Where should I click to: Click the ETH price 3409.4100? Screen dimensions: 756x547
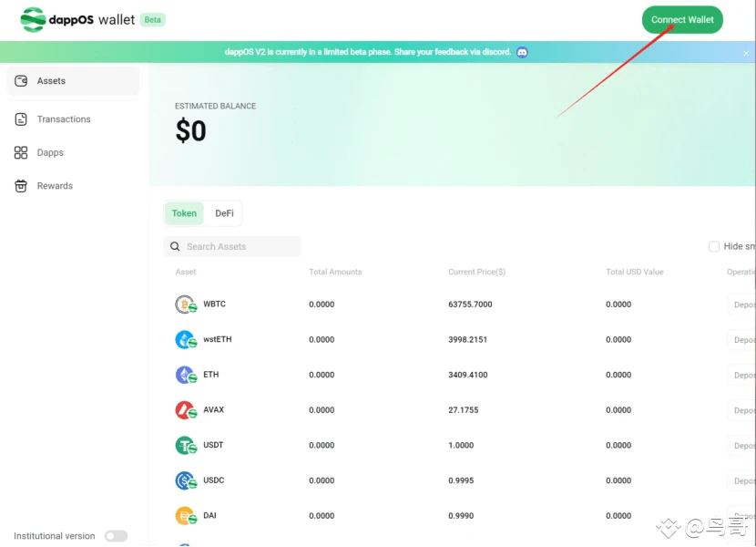tap(467, 375)
